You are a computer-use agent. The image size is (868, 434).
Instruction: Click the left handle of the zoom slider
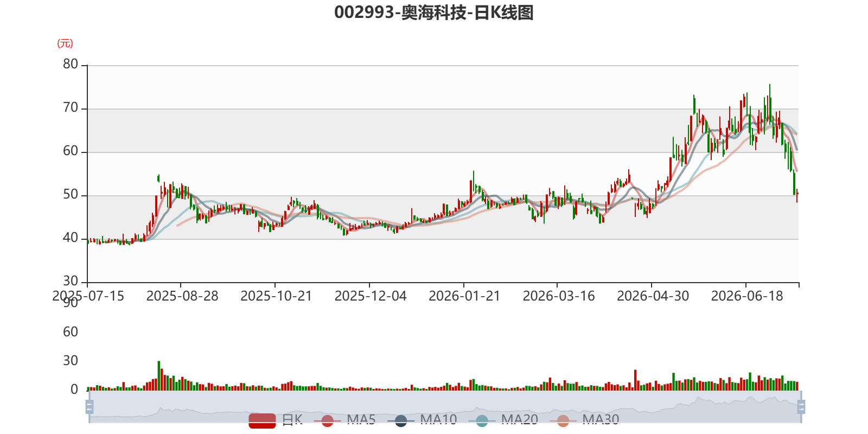click(90, 406)
